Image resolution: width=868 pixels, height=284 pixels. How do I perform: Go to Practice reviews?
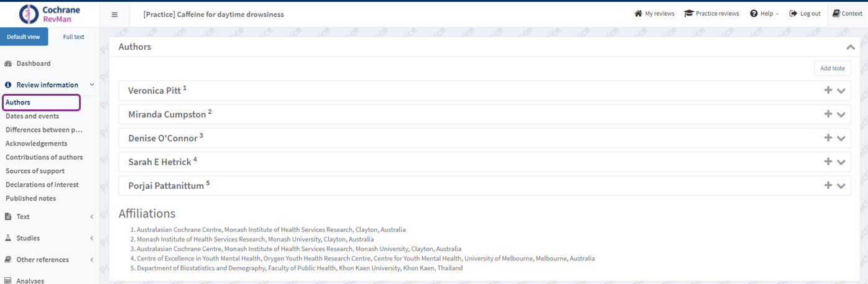(x=711, y=14)
